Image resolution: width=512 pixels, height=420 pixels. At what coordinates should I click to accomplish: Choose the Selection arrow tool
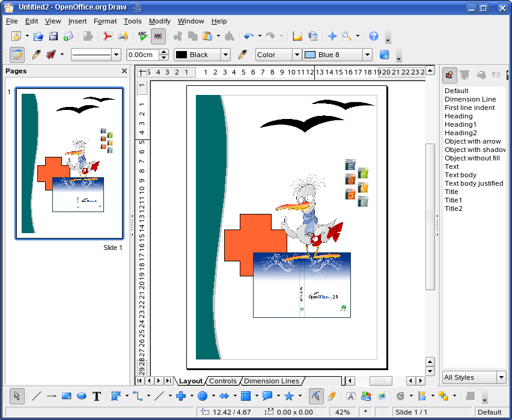point(17,396)
